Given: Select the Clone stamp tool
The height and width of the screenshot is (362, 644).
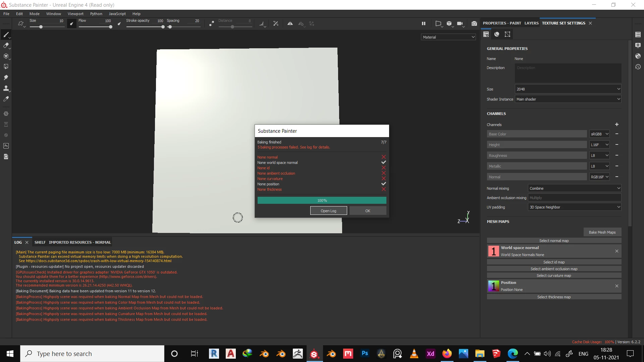Looking at the screenshot, I should pos(6,88).
